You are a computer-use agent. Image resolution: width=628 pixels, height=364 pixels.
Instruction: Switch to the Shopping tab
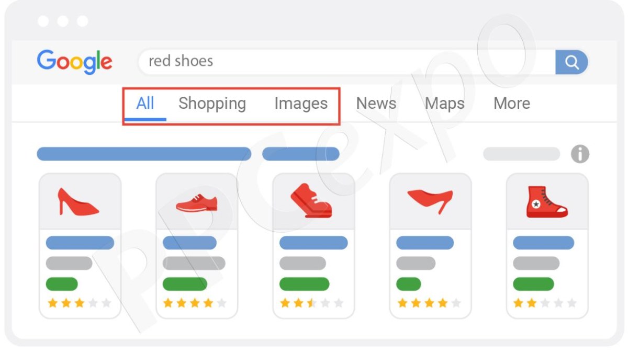pyautogui.click(x=212, y=104)
